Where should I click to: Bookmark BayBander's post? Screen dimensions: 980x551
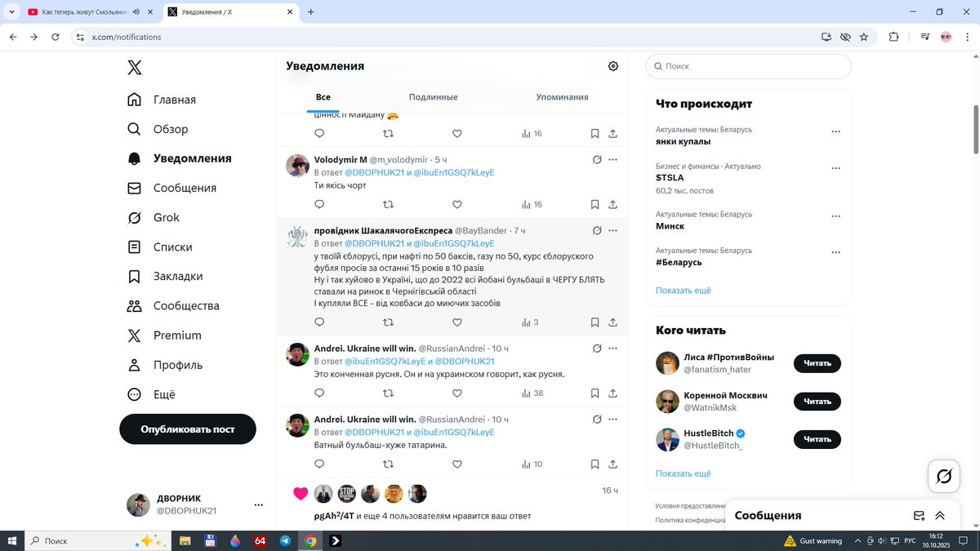coord(595,322)
